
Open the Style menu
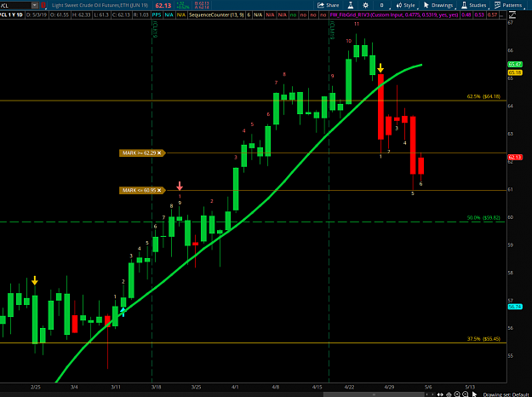[406, 5]
